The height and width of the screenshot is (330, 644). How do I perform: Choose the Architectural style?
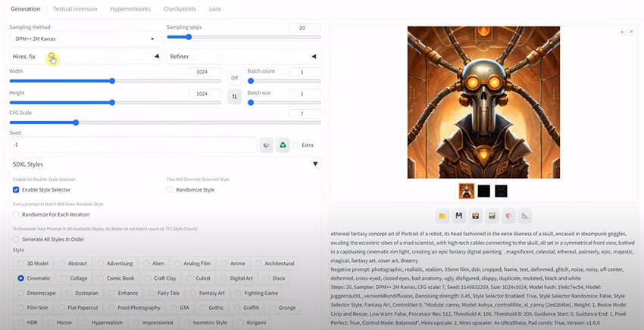[x=275, y=263]
